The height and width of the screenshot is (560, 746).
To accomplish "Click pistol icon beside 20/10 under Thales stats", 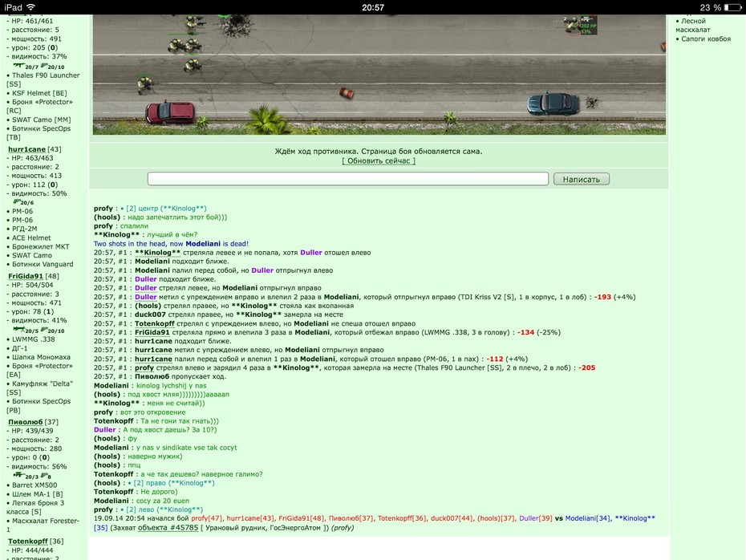I will pos(44,66).
